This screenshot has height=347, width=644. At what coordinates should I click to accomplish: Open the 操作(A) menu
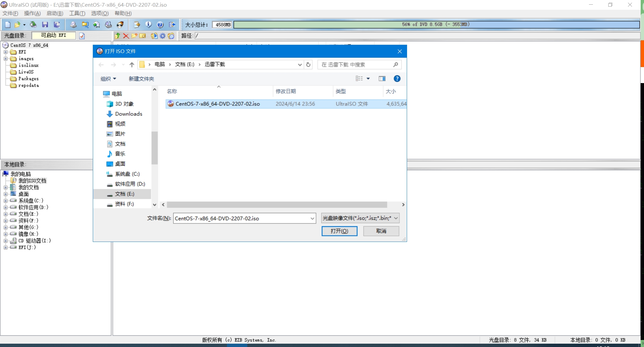point(32,13)
